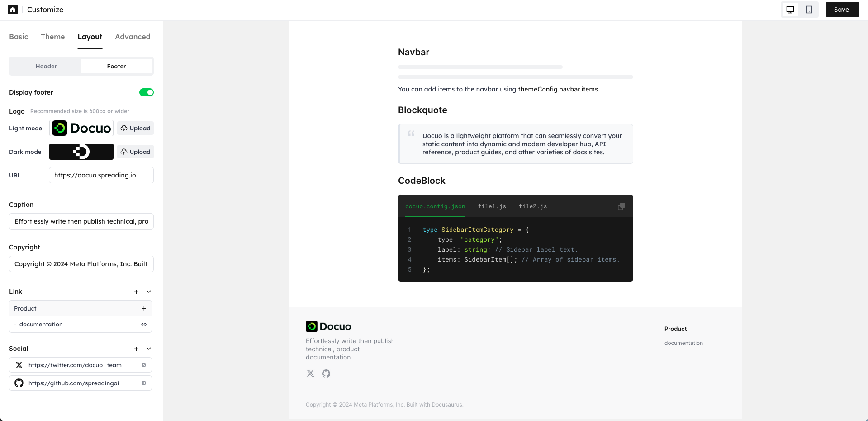Click the CodeBlock heading in preview
The width and height of the screenshot is (868, 421).
422,181
